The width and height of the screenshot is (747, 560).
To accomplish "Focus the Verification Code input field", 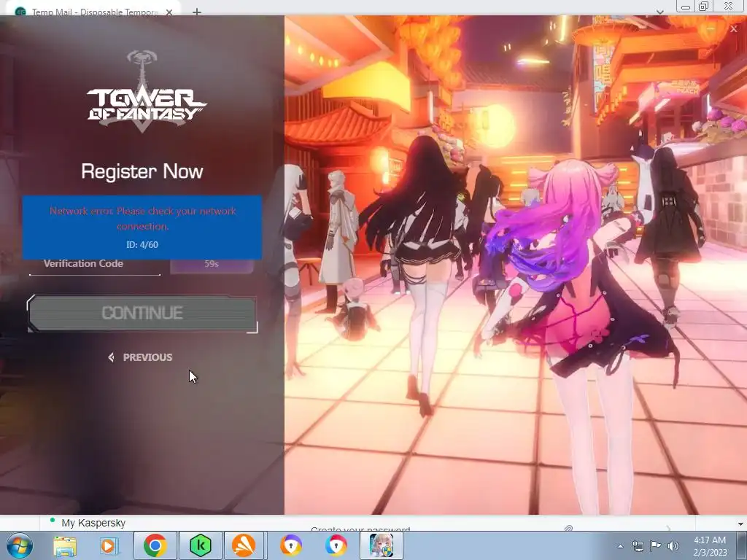I will tap(94, 264).
